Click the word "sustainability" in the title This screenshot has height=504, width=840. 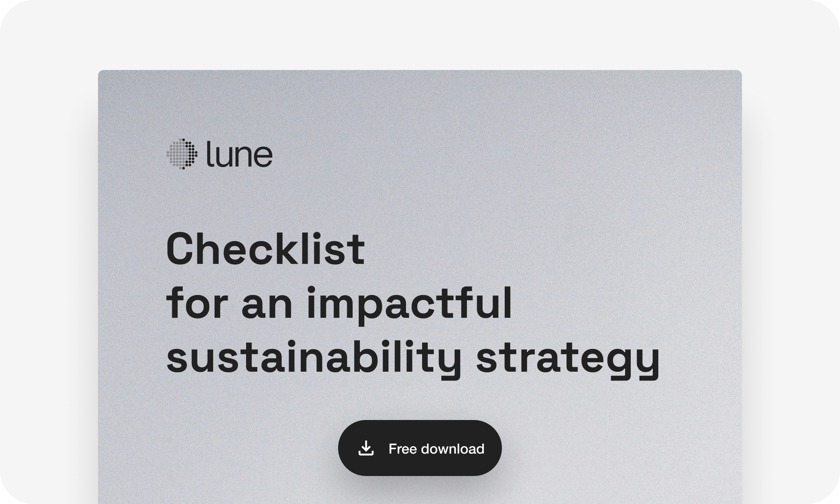pyautogui.click(x=313, y=358)
